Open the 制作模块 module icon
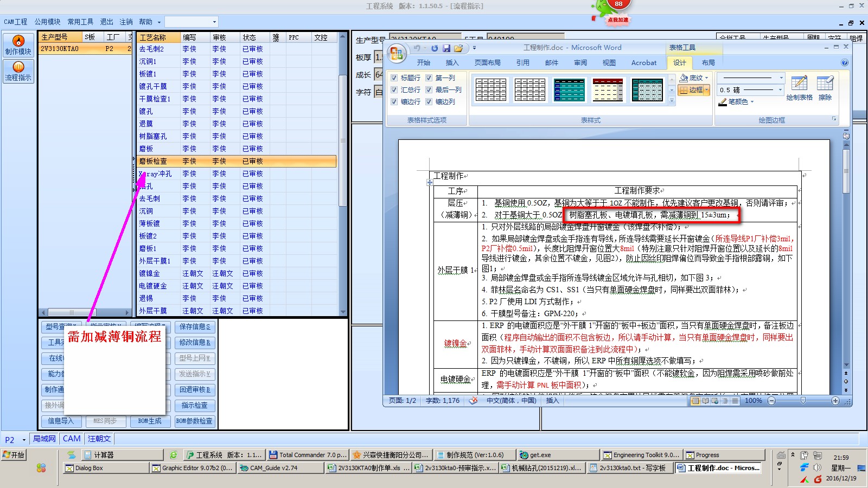Screen dimensions: 868x488 18,45
